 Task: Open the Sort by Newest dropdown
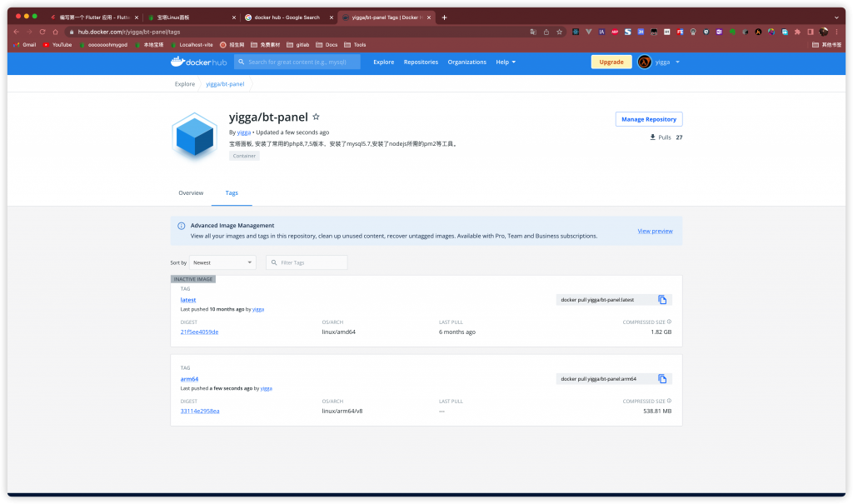tap(222, 262)
